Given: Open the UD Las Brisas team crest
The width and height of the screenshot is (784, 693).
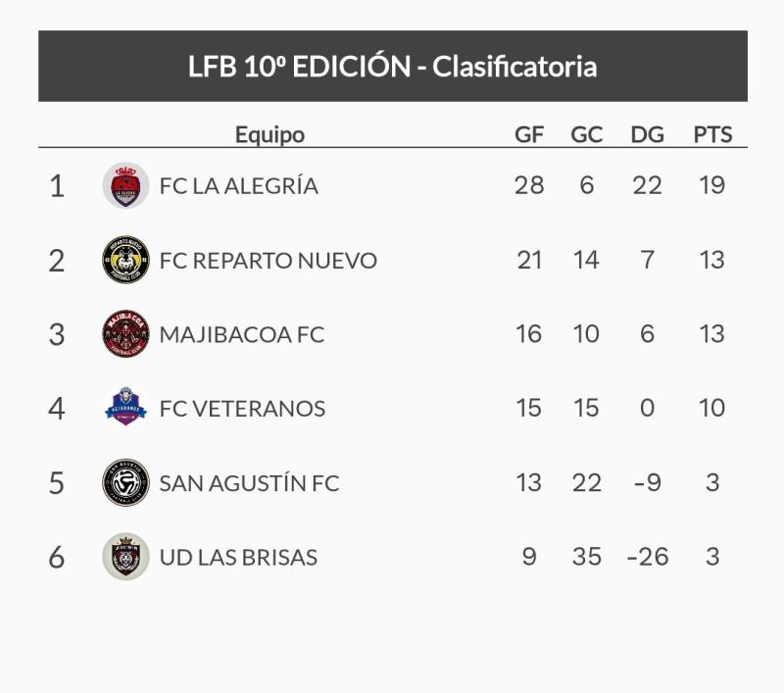Looking at the screenshot, I should [125, 557].
